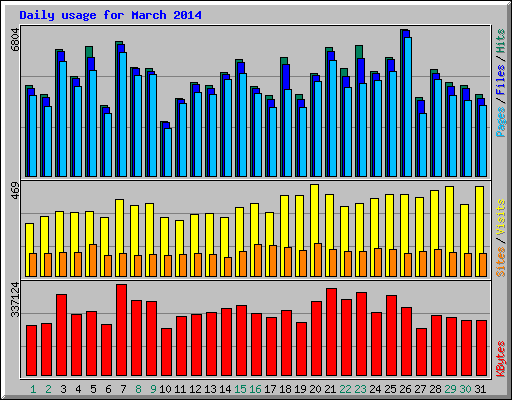Click the 'Pages' legend label
Viewport: 512px width, 400px height.
tap(501, 122)
